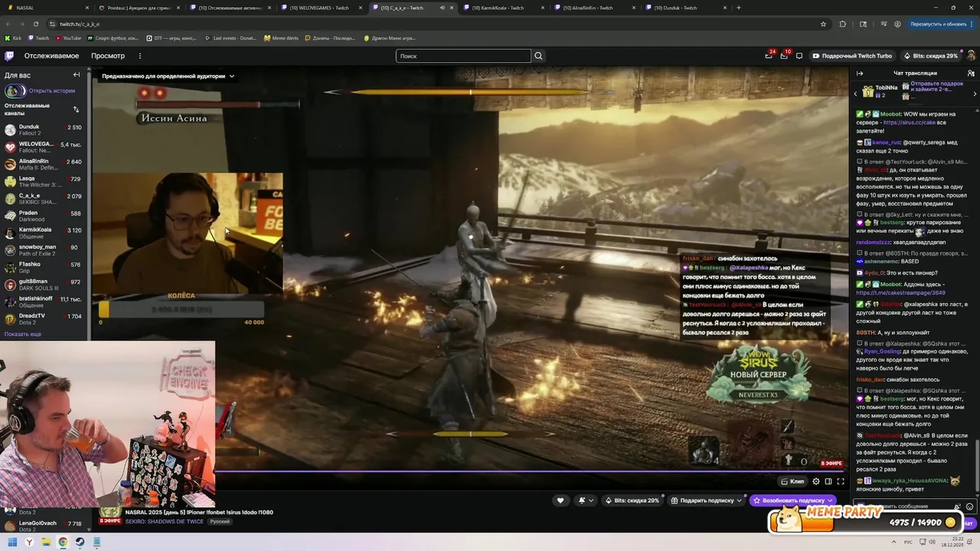
Task: Open the sirus.cc/cake link in chat
Action: (x=910, y=122)
